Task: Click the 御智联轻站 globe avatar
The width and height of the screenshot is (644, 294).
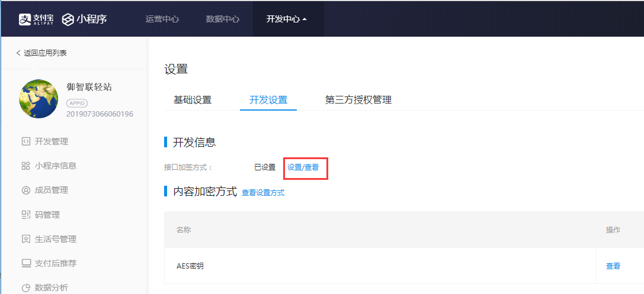Action: point(39,98)
